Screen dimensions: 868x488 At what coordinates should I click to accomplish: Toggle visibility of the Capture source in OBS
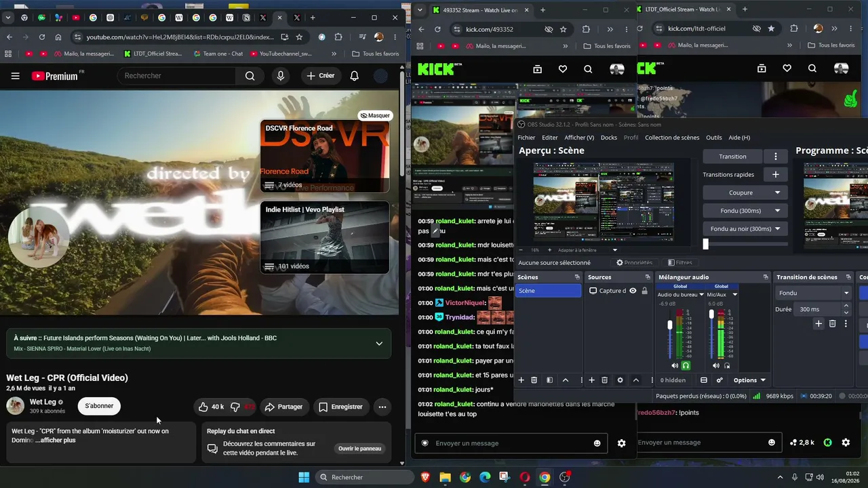click(x=633, y=291)
